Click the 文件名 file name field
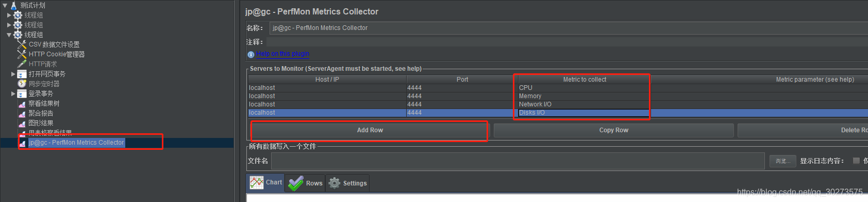 pos(518,161)
